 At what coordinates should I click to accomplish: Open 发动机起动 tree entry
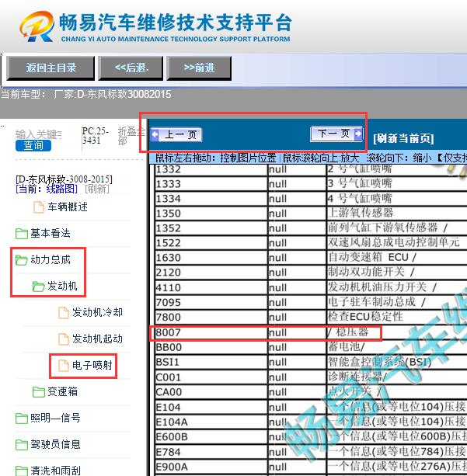pyautogui.click(x=97, y=339)
